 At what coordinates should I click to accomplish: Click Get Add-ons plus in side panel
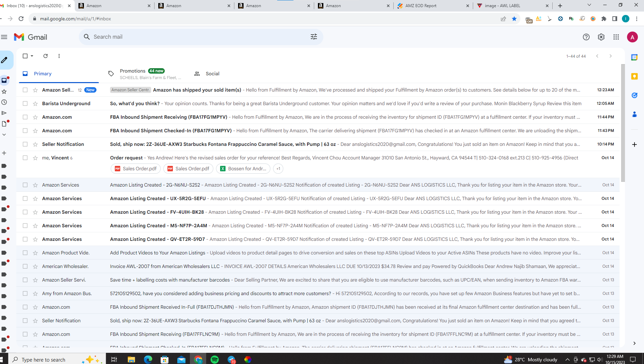[x=634, y=145]
